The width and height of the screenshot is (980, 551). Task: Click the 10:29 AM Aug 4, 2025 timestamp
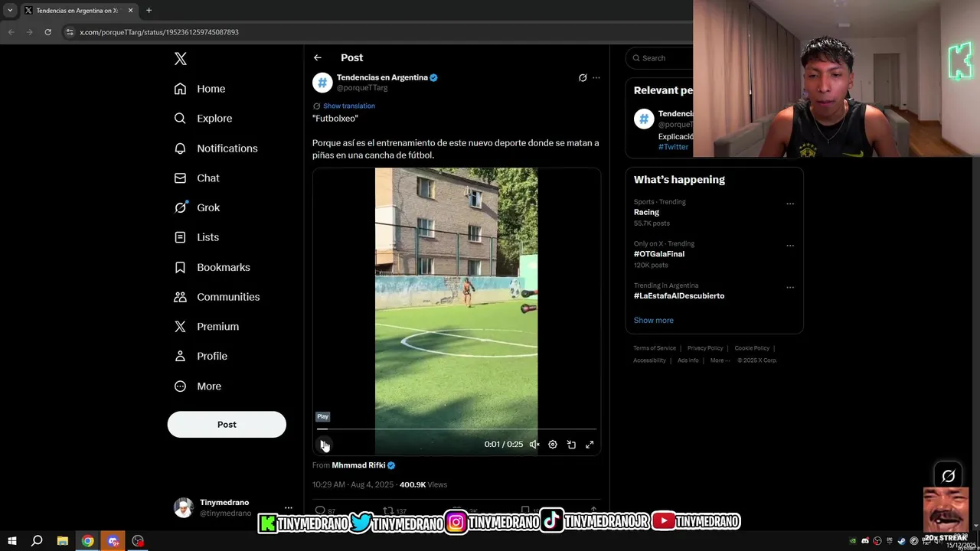point(353,484)
